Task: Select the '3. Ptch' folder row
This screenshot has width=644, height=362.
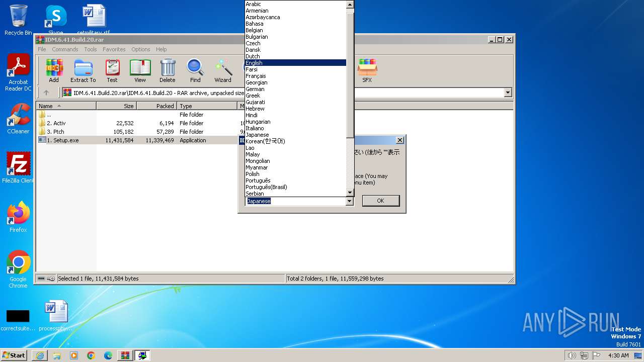Action: (x=137, y=132)
